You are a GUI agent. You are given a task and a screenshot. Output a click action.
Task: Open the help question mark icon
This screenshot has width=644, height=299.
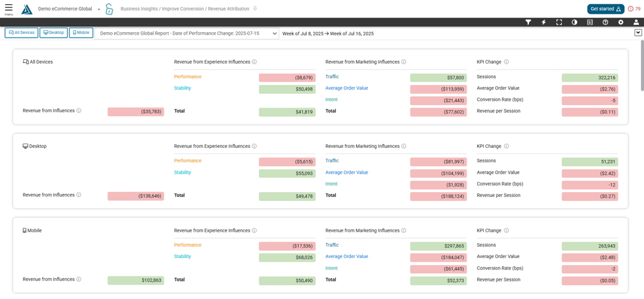(x=606, y=22)
